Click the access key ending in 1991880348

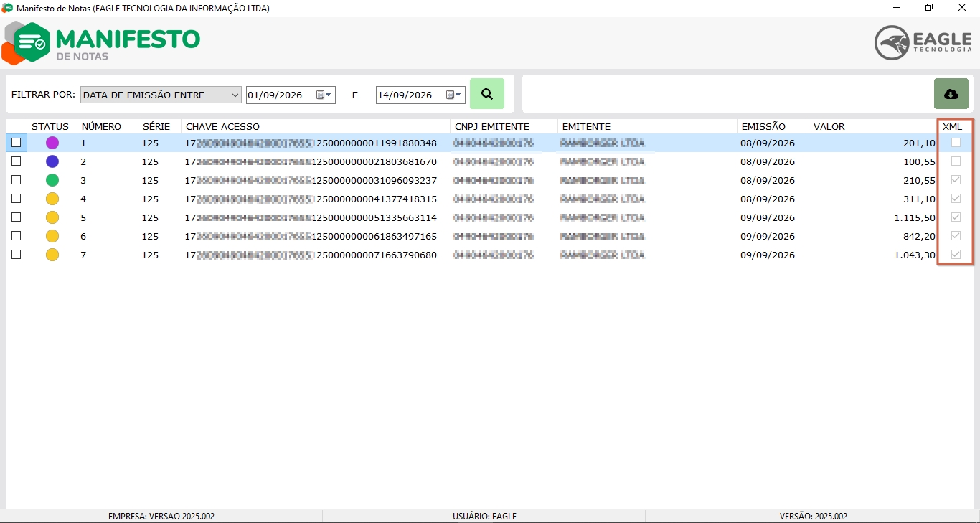point(311,143)
